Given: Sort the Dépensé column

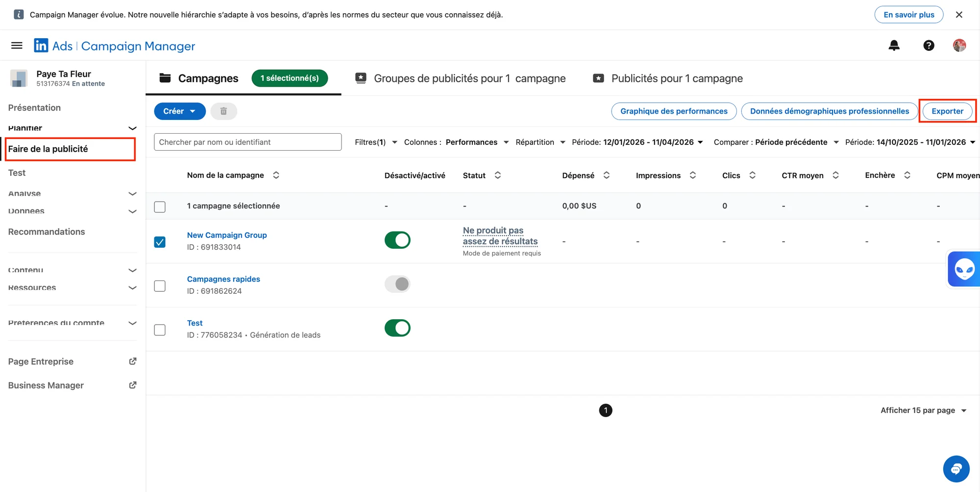Looking at the screenshot, I should [606, 175].
